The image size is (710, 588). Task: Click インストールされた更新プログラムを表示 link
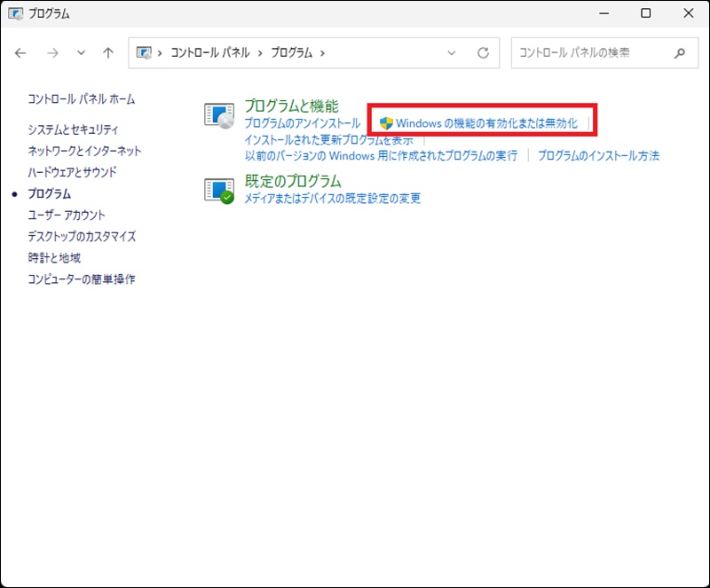[328, 139]
